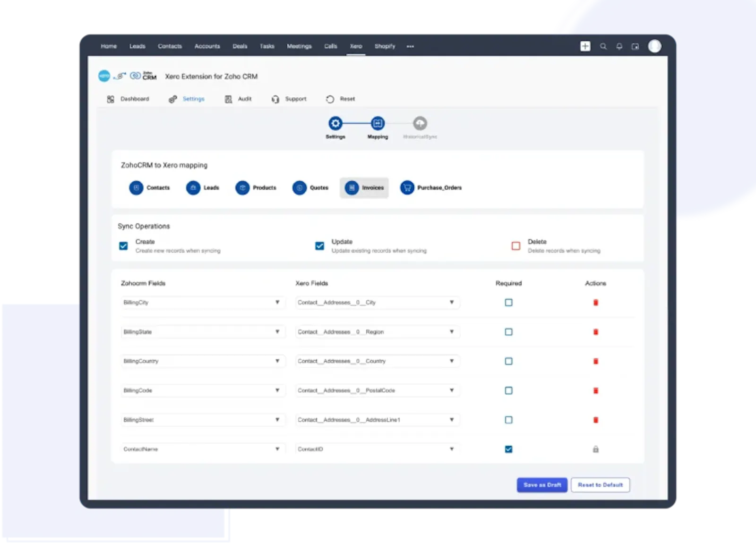The height and width of the screenshot is (543, 756).
Task: Open the Meetings module tab
Action: click(299, 46)
